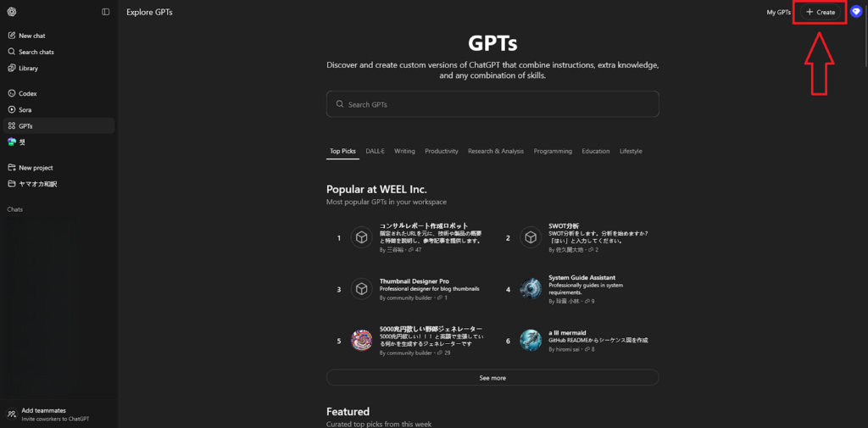The image size is (868, 428).
Task: Collapse sidebar using the panel toggle icon
Action: click(x=106, y=12)
